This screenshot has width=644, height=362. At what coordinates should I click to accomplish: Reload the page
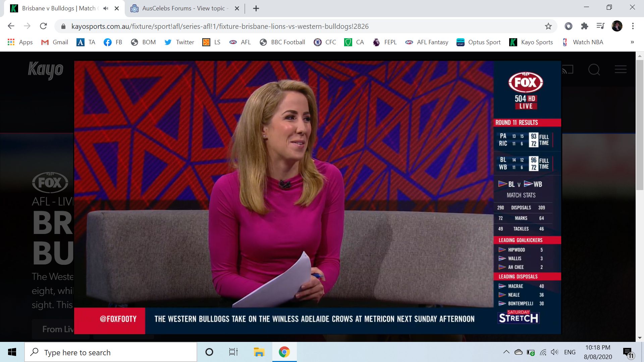43,26
